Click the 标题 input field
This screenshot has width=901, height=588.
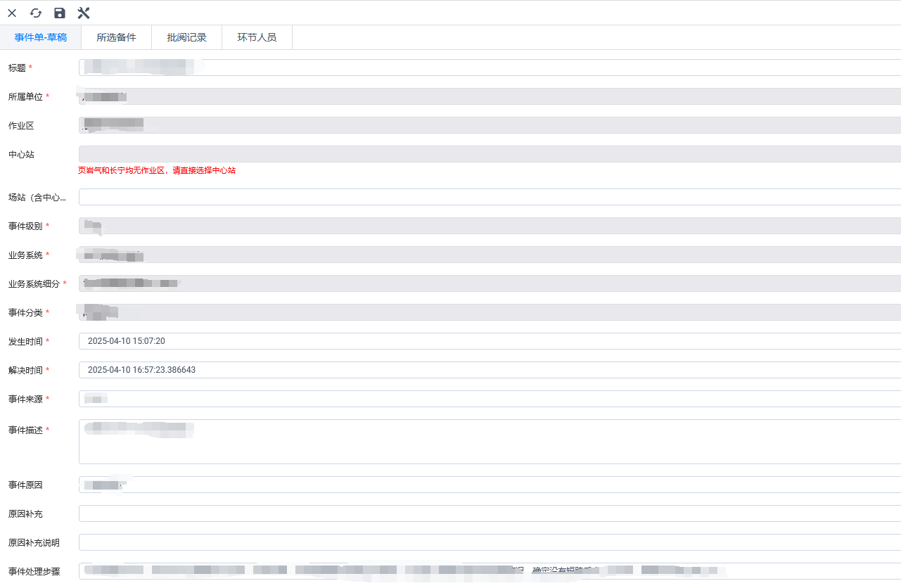pyautogui.click(x=490, y=68)
